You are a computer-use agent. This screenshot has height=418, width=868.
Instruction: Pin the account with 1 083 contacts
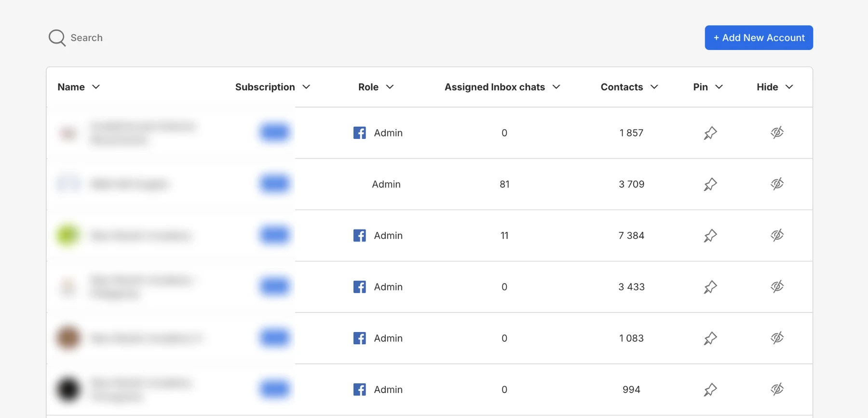tap(710, 338)
